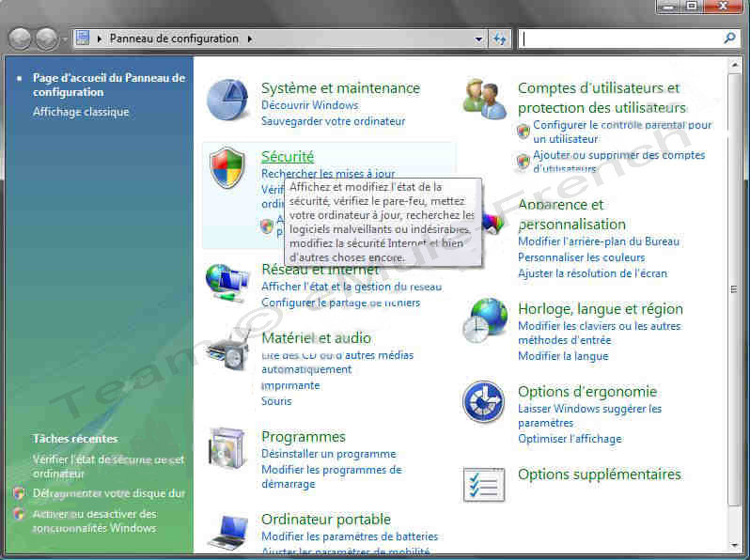
Task: Select Page d'accueil du Panneau de configuration
Action: [x=109, y=85]
